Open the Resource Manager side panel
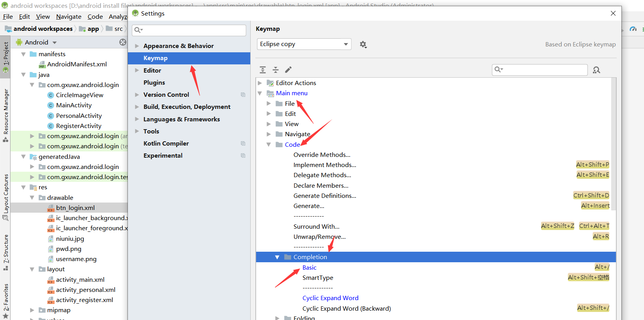 click(x=5, y=116)
